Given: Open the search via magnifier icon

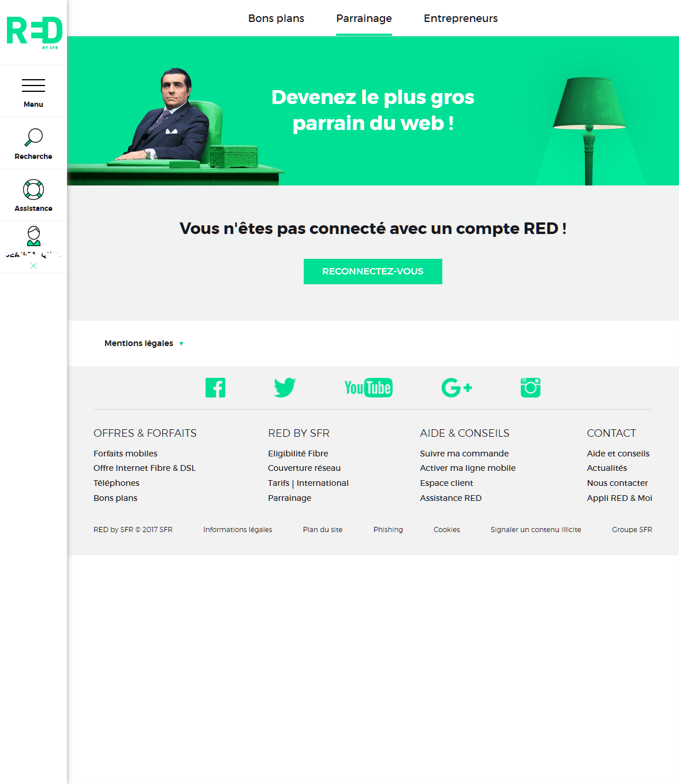Looking at the screenshot, I should (33, 137).
